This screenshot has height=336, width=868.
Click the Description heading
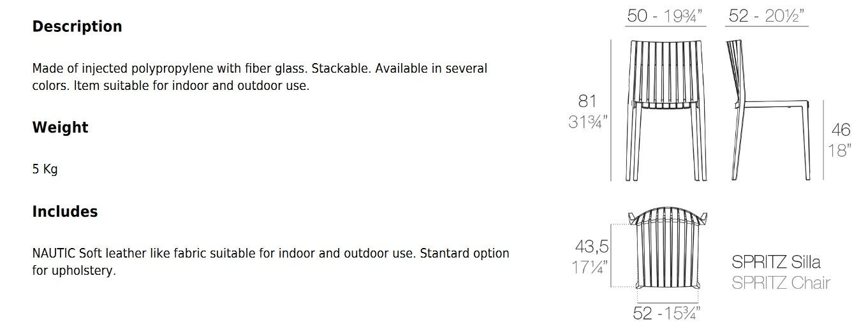[77, 27]
